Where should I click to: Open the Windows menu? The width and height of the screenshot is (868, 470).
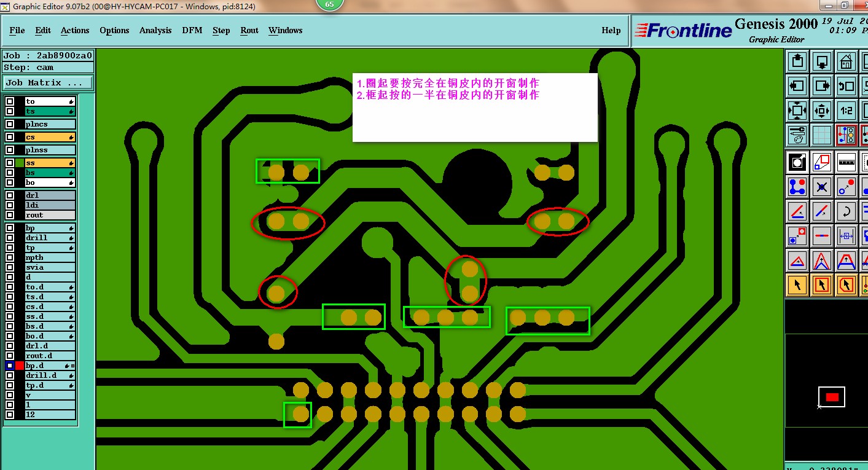285,30
